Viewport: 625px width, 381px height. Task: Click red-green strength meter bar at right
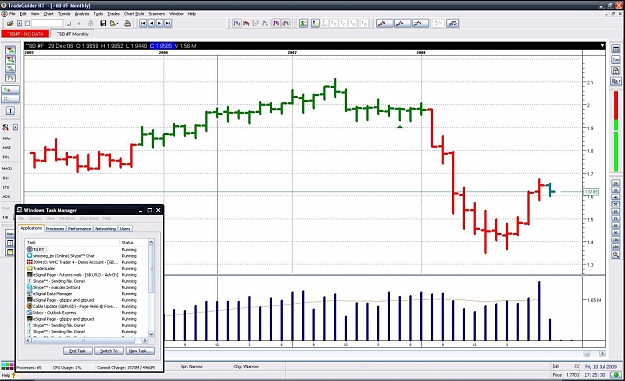coord(616,131)
